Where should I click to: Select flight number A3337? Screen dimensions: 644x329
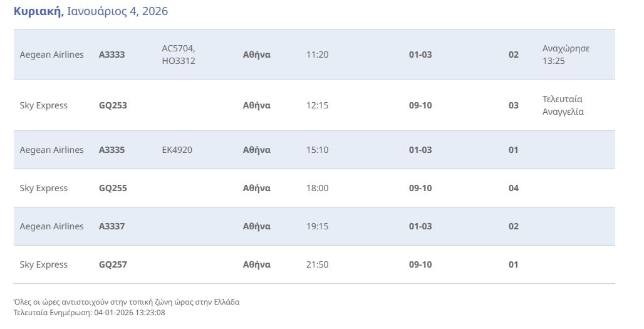point(112,226)
